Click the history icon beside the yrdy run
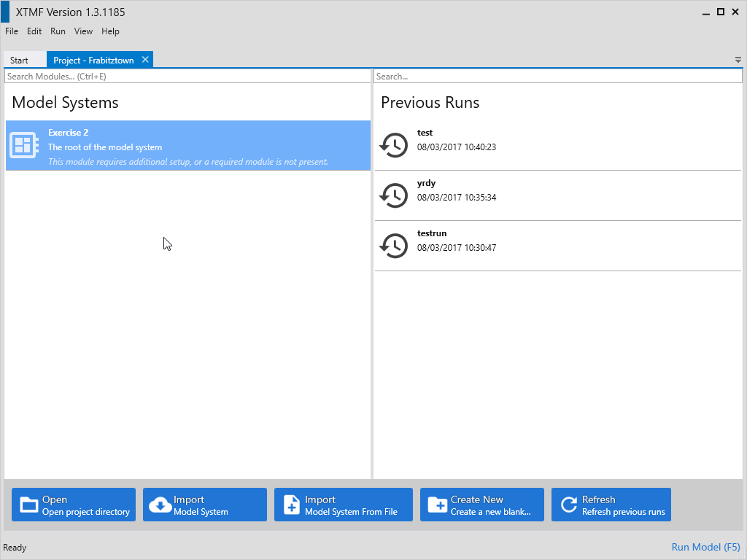The image size is (747, 560). pyautogui.click(x=394, y=195)
